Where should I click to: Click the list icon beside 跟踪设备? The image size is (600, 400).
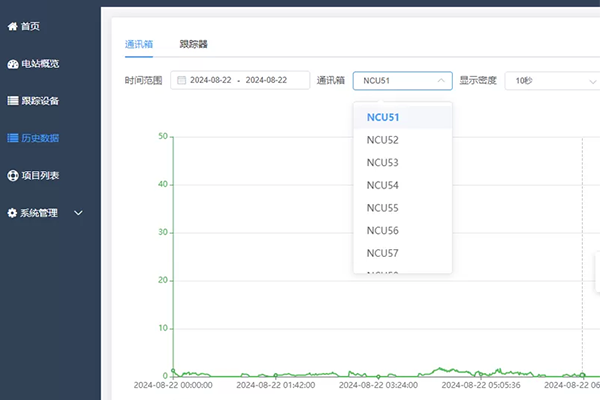[12, 101]
